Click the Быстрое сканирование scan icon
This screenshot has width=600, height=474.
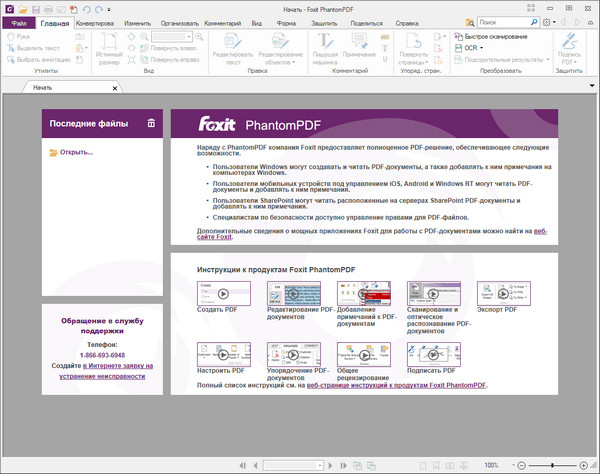458,36
